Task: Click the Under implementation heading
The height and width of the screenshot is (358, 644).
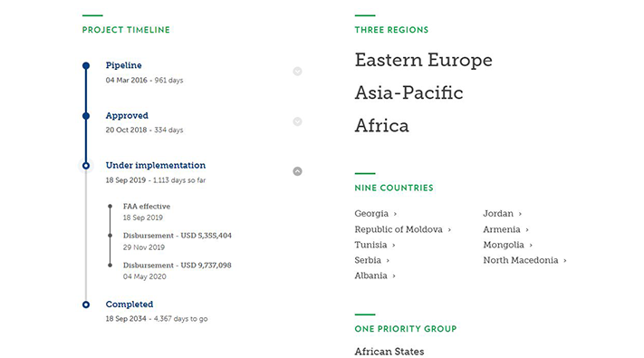Action: pyautogui.click(x=156, y=165)
